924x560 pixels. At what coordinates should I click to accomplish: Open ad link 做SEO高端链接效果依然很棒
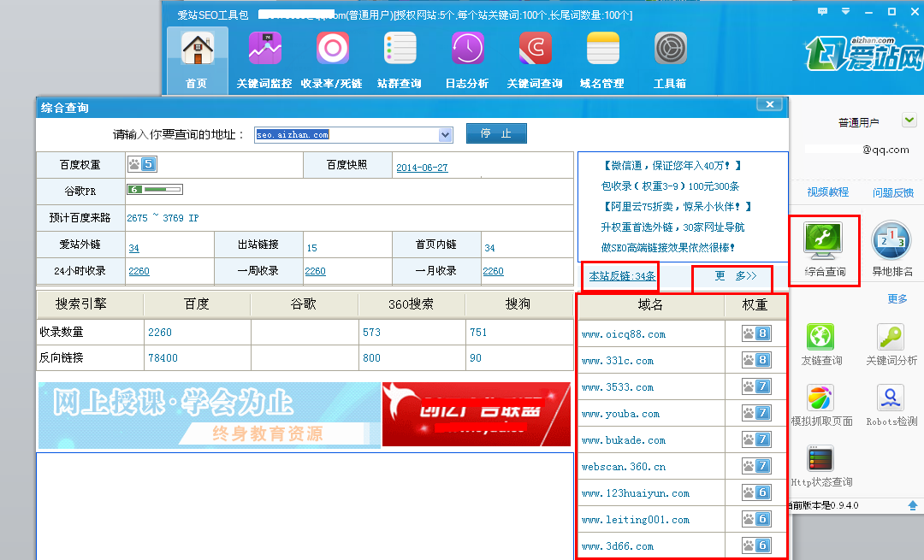click(667, 249)
